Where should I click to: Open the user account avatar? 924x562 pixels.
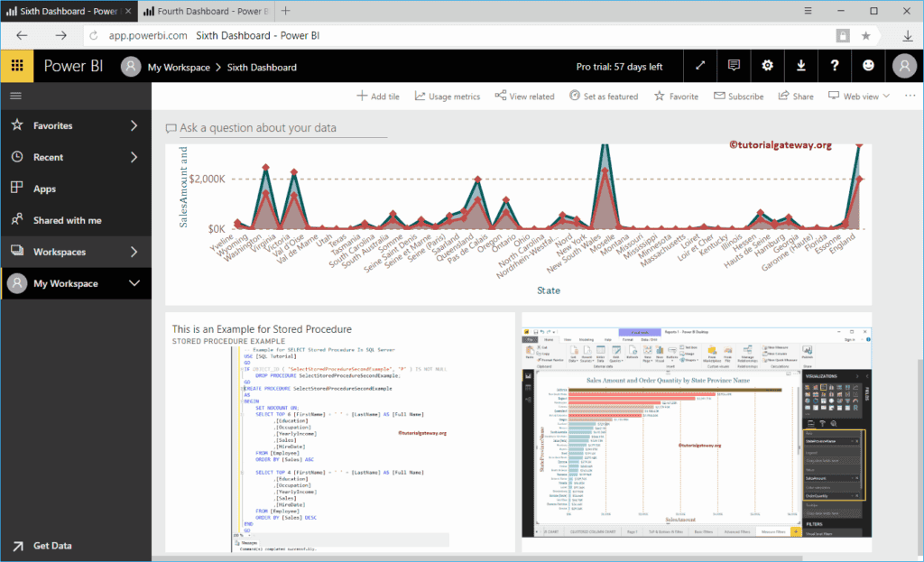[x=904, y=66]
